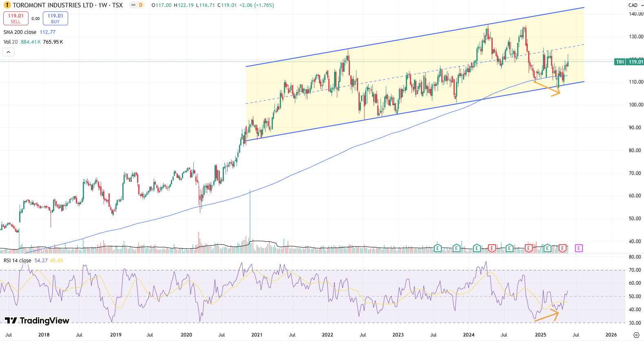Viewport: 644px width, 341px height.
Task: Click the orange D data-delay badge
Action: 141,5
